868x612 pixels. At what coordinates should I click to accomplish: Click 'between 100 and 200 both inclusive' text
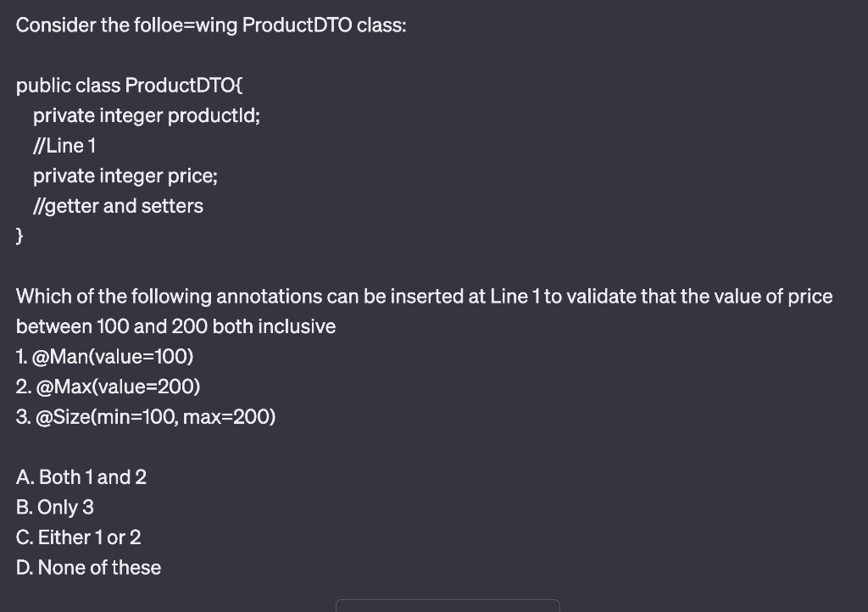point(175,326)
